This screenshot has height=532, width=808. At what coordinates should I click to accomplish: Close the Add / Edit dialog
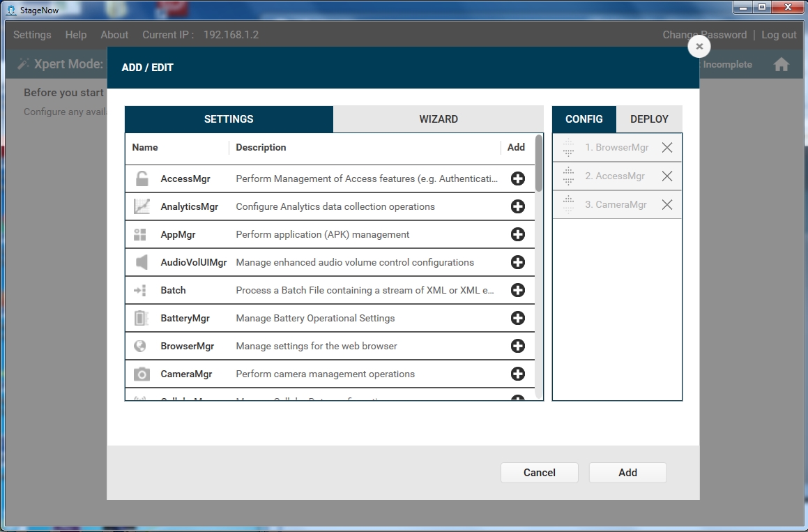click(x=699, y=47)
